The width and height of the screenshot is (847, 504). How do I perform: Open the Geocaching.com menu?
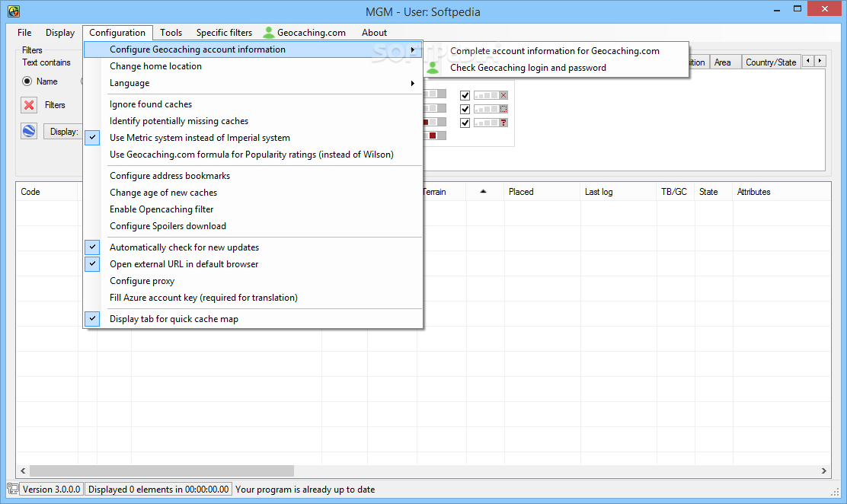[x=304, y=33]
